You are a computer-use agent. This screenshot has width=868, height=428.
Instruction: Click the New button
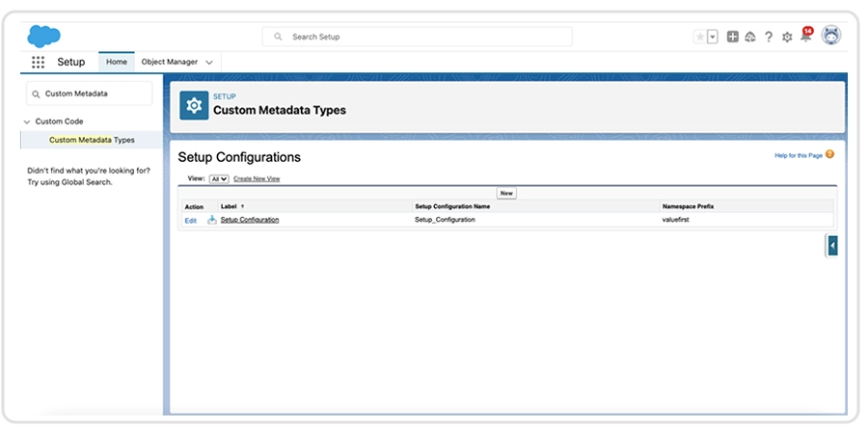506,193
